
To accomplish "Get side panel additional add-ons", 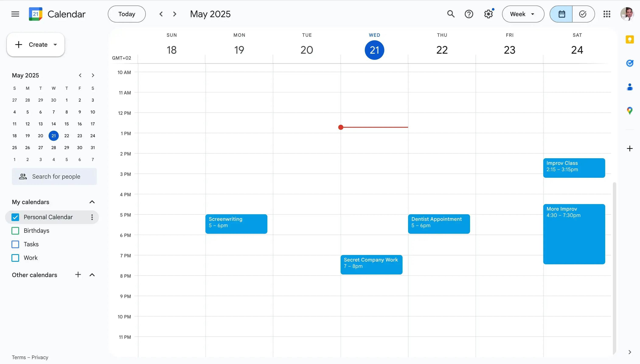I will (630, 148).
